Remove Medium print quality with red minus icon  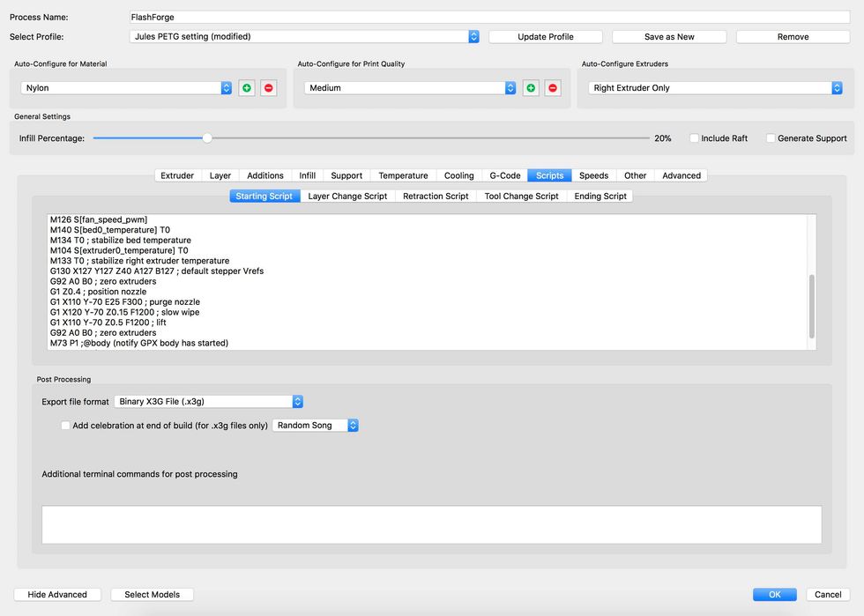coord(552,88)
